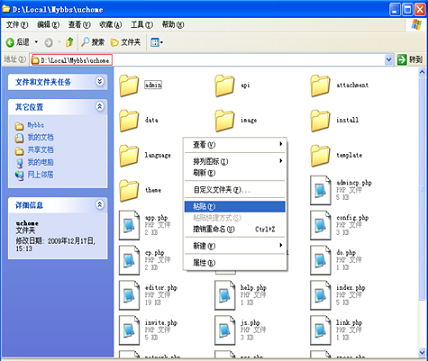Choose 自定义文件夹(F)... from context menu
Screen dimensions: 428x361
pyautogui.click(x=235, y=190)
